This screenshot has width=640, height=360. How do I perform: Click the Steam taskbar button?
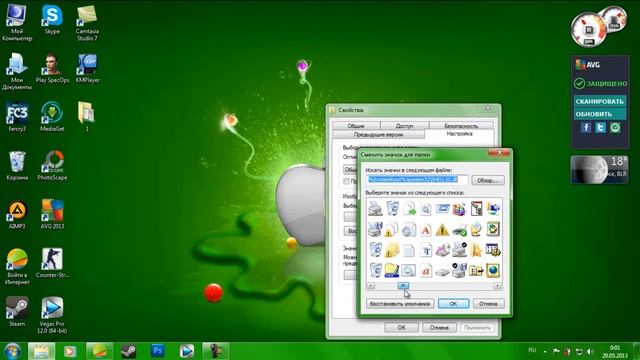tap(129, 351)
